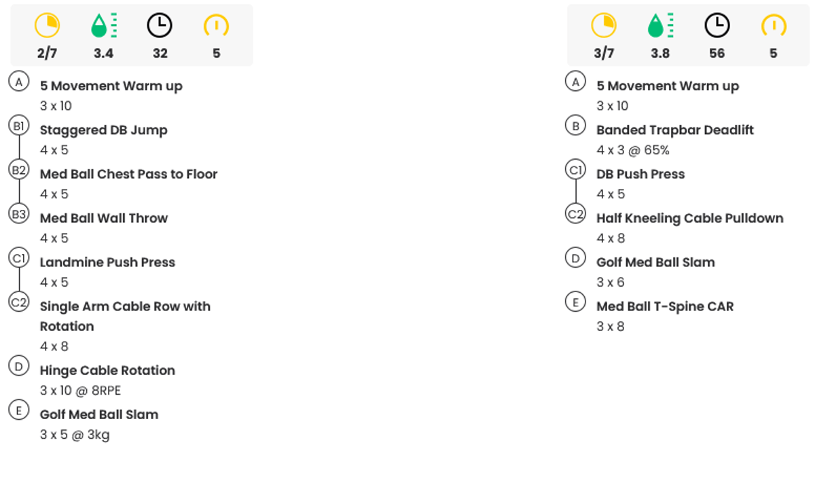
Task: Open the DB Push Press exercise
Action: [x=640, y=175]
